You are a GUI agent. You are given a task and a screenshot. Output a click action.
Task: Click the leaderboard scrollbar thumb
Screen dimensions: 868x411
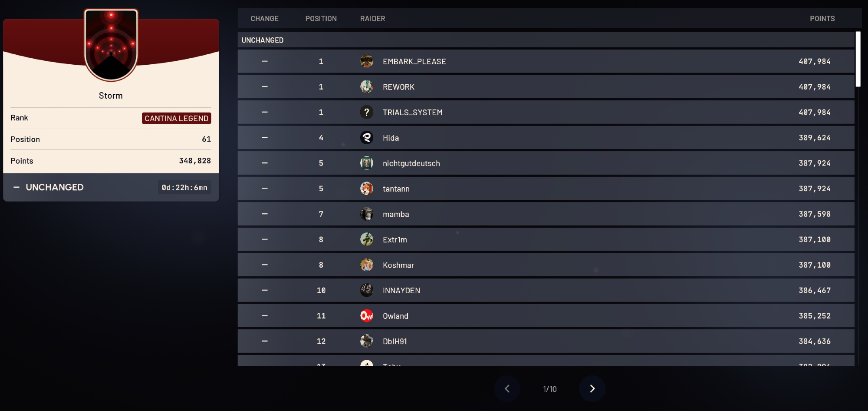tap(858, 59)
